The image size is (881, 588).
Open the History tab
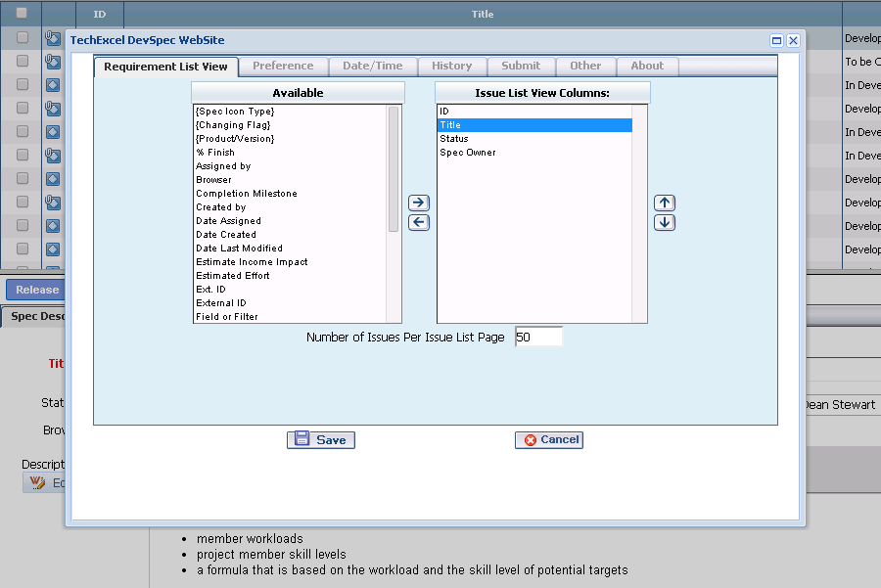(451, 66)
